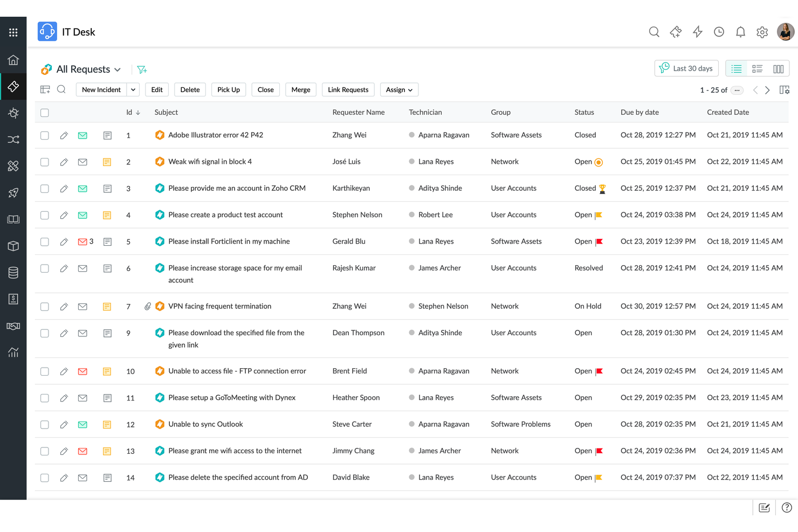Open Reports via the chart icon in sidebar

tap(13, 352)
